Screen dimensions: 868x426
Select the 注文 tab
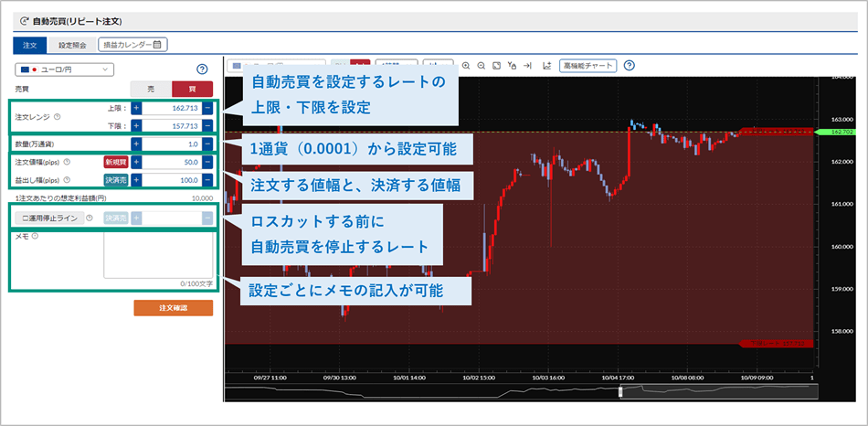pos(30,44)
